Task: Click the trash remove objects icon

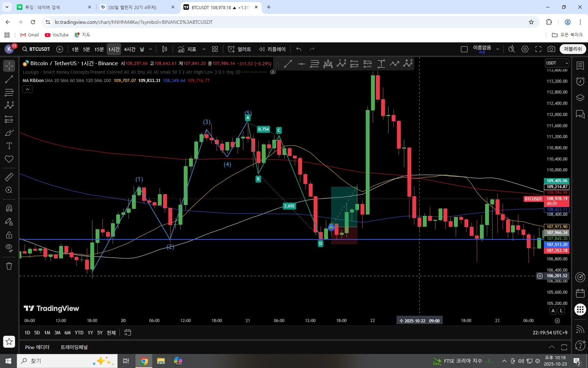Action: click(9, 266)
